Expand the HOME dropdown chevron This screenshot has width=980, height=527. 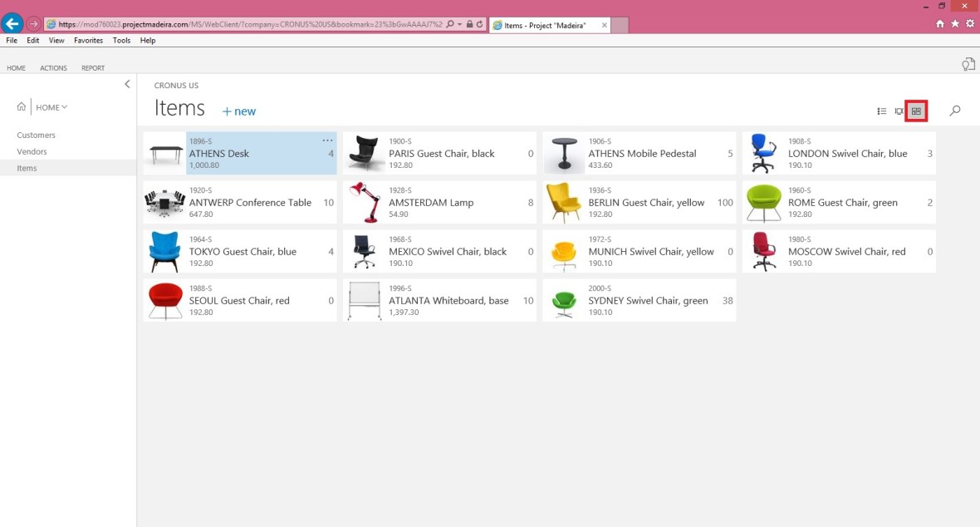[64, 107]
